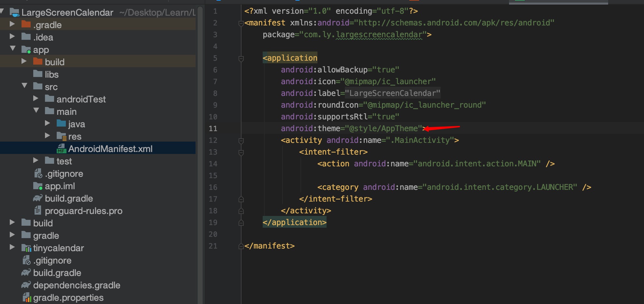Click the "LargeScreenCalendar" label value
Screen dimensions: 644x304
coord(393,93)
